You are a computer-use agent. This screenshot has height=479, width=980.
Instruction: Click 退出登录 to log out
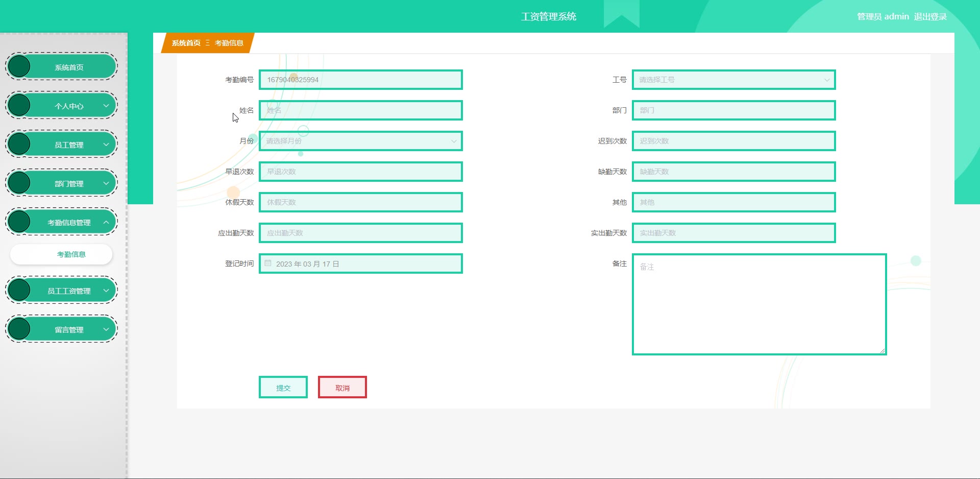click(930, 16)
